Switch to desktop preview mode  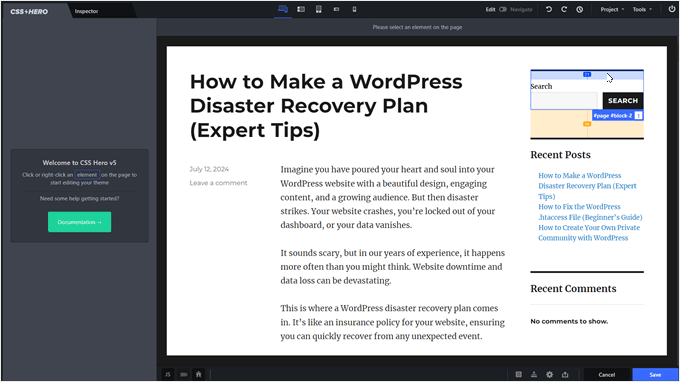(x=283, y=9)
